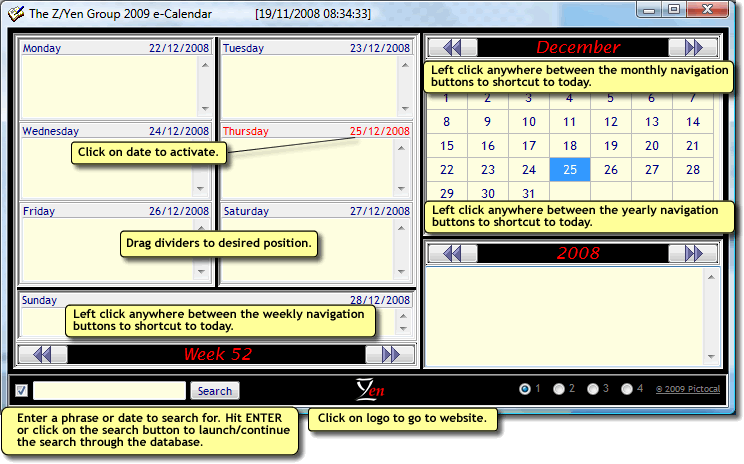Go to previous week before Week 52
This screenshot has height=464, width=744.
[x=43, y=354]
